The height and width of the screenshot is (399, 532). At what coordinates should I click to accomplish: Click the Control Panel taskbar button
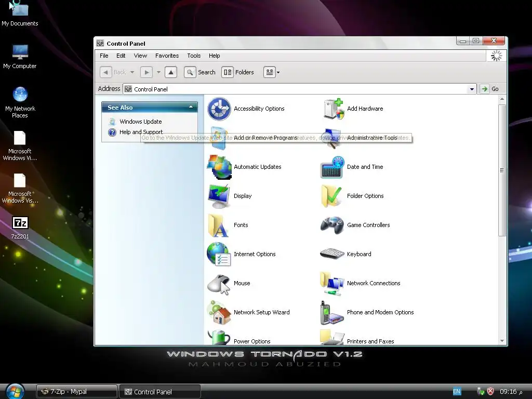click(x=160, y=392)
